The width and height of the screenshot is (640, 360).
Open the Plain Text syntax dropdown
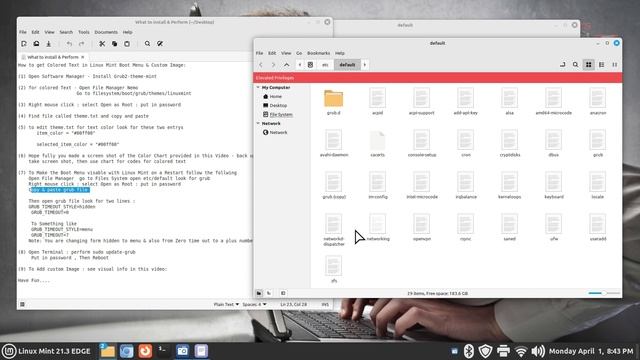226,304
